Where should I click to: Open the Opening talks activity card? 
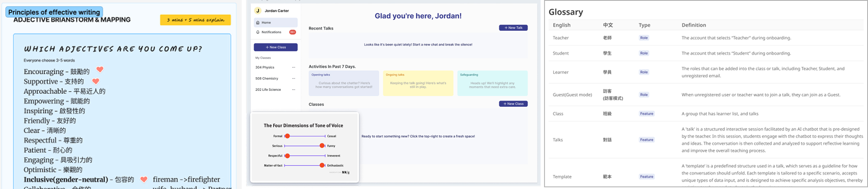(344, 83)
